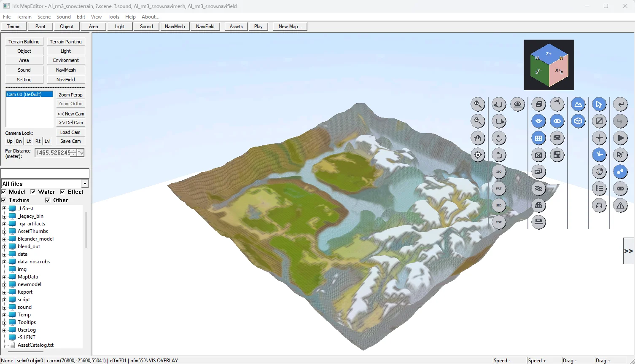Image resolution: width=635 pixels, height=364 pixels.
Task: Uncheck the Model filter checkbox
Action: [x=4, y=192]
